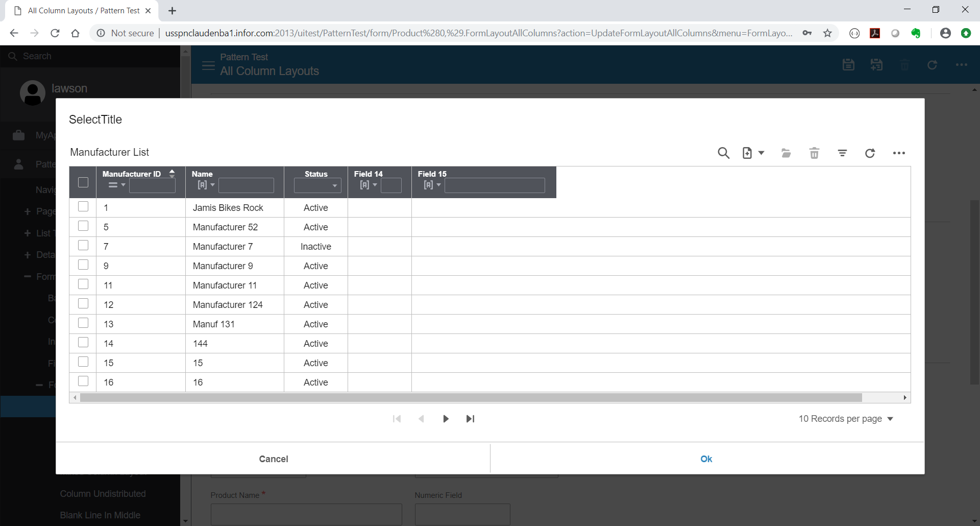Go to the browser home page
Viewport: 980px width, 526px height.
click(75, 33)
